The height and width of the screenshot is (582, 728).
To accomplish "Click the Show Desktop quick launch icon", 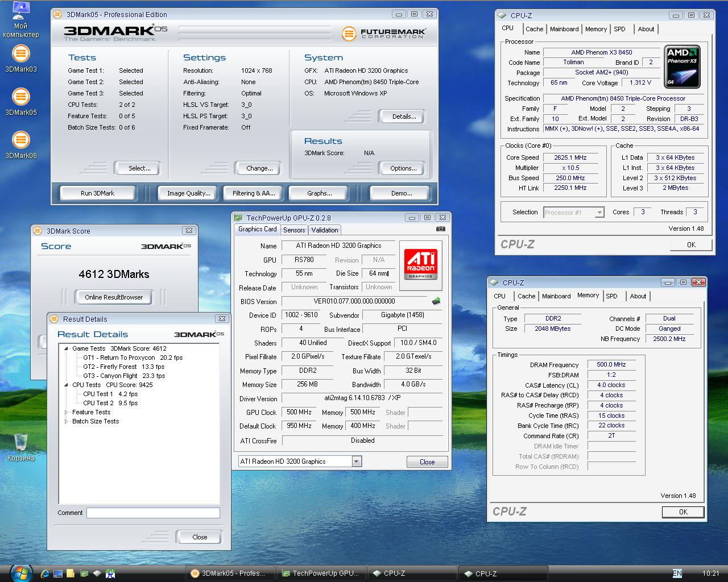I will click(x=58, y=573).
